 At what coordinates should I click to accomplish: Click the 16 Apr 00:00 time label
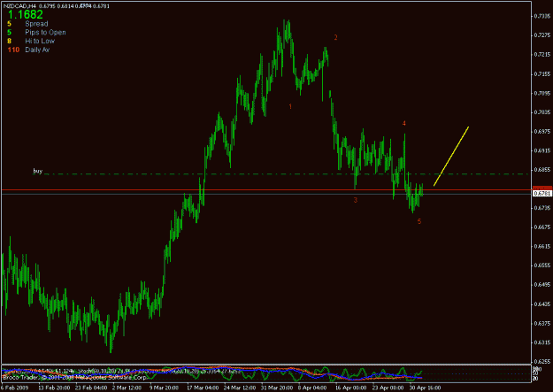pyautogui.click(x=351, y=388)
